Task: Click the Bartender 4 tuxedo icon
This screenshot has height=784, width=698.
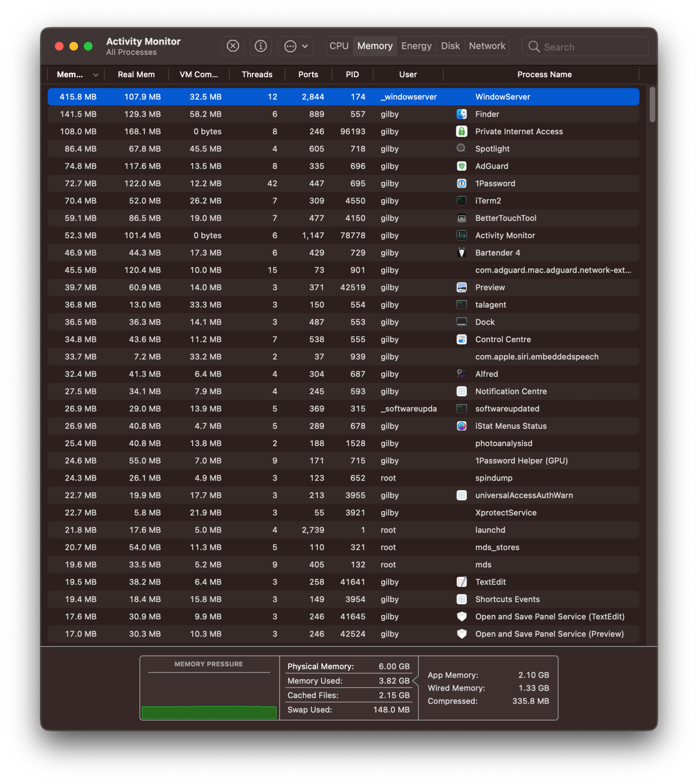Action: pyautogui.click(x=462, y=252)
